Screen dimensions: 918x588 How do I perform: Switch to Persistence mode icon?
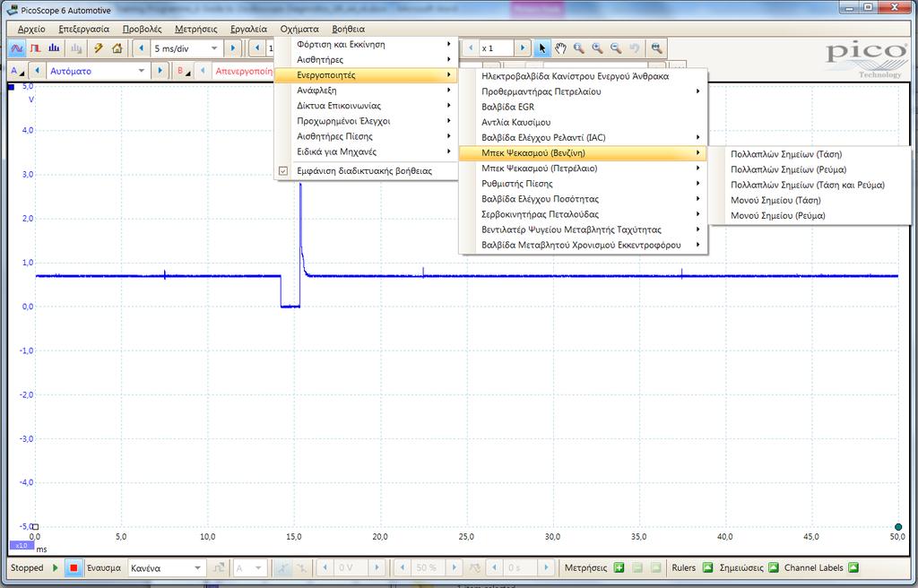35,48
